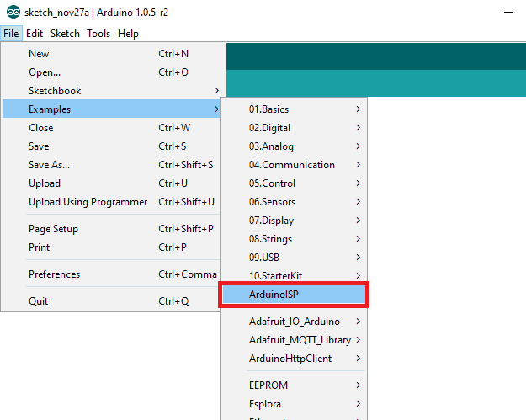Expand the 10.StarterKit examples submenu
This screenshot has height=420, width=526.
295,276
